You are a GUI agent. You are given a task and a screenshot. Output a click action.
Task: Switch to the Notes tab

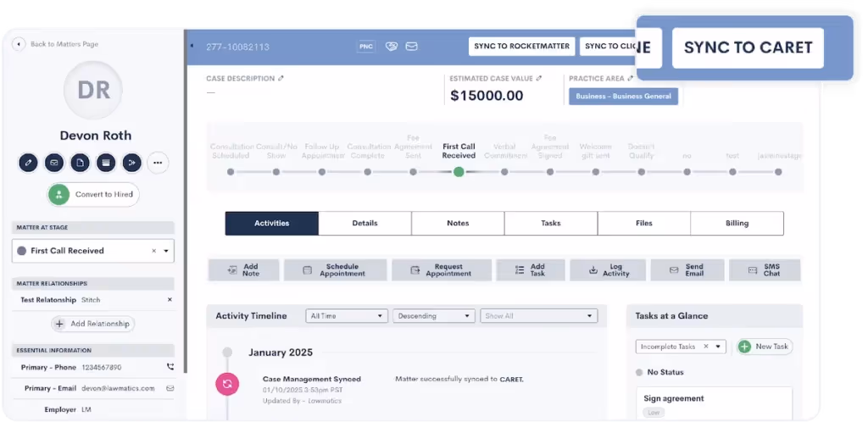[458, 224]
